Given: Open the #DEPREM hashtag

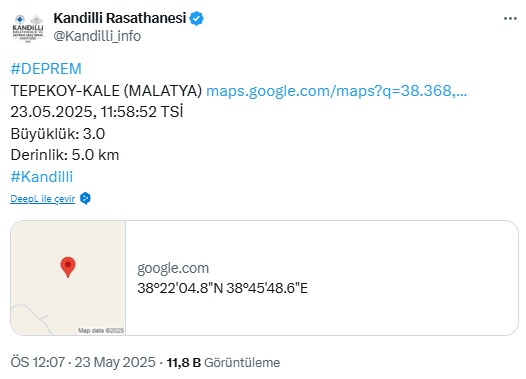Looking at the screenshot, I should (x=46, y=69).
